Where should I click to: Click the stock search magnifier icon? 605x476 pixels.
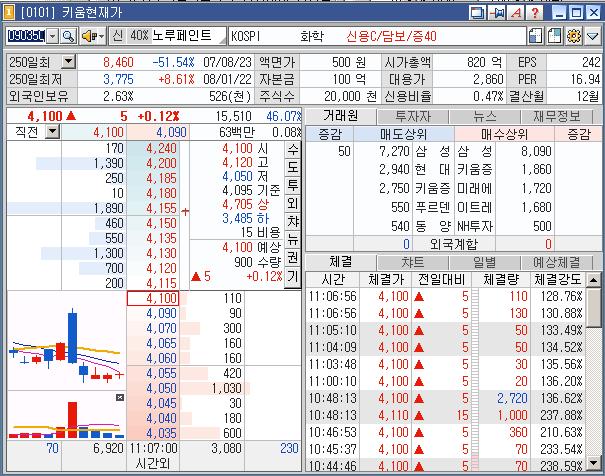coord(68,36)
